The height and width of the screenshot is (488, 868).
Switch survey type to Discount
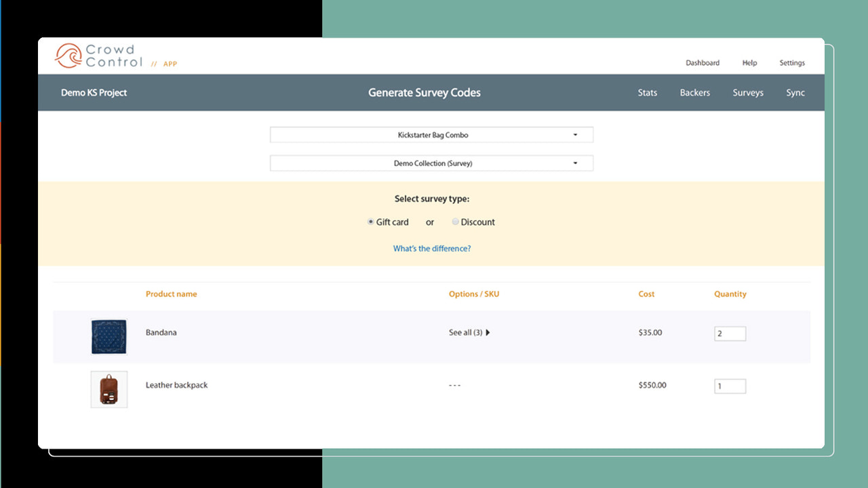pyautogui.click(x=455, y=222)
